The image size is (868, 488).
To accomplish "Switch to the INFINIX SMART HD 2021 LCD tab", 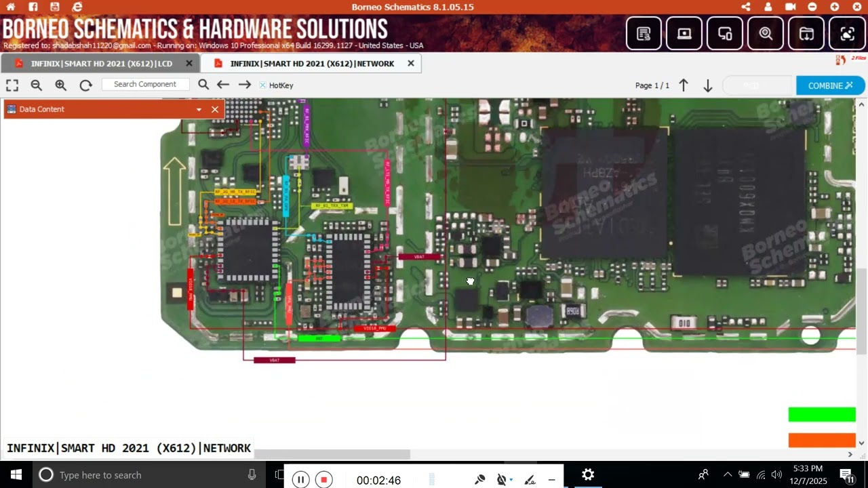I will click(101, 64).
